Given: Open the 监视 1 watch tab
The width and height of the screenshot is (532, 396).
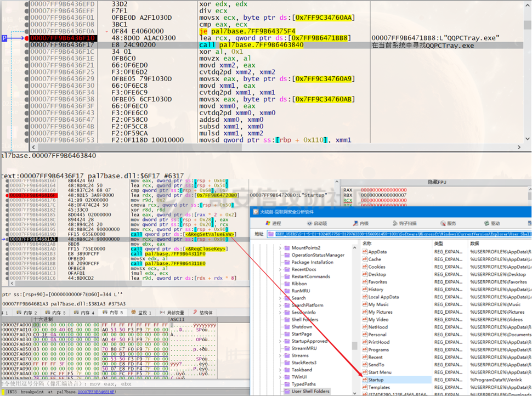Looking at the screenshot, I should tap(141, 313).
